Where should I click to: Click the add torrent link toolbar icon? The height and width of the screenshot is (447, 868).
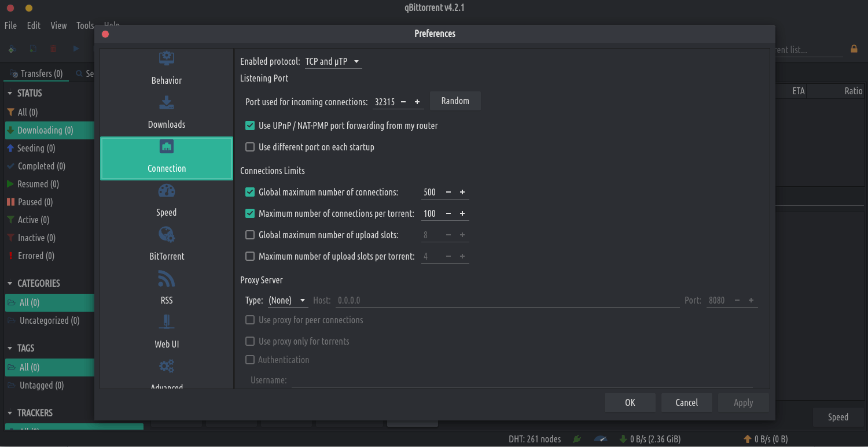11,49
